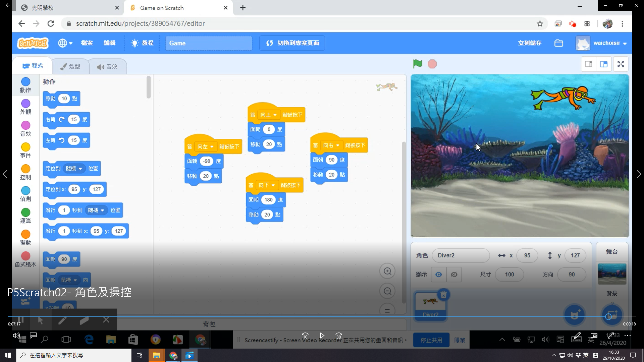Click the Windows taskbar search box
This screenshot has height=362, width=644.
click(x=74, y=355)
